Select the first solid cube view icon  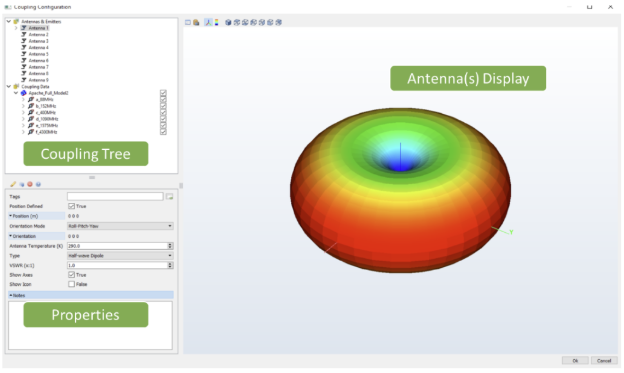point(228,22)
